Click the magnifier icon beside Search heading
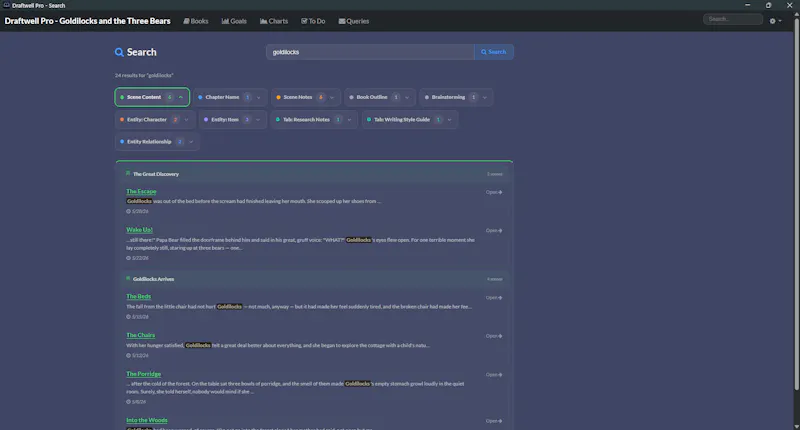Image resolution: width=800 pixels, height=430 pixels. 119,52
